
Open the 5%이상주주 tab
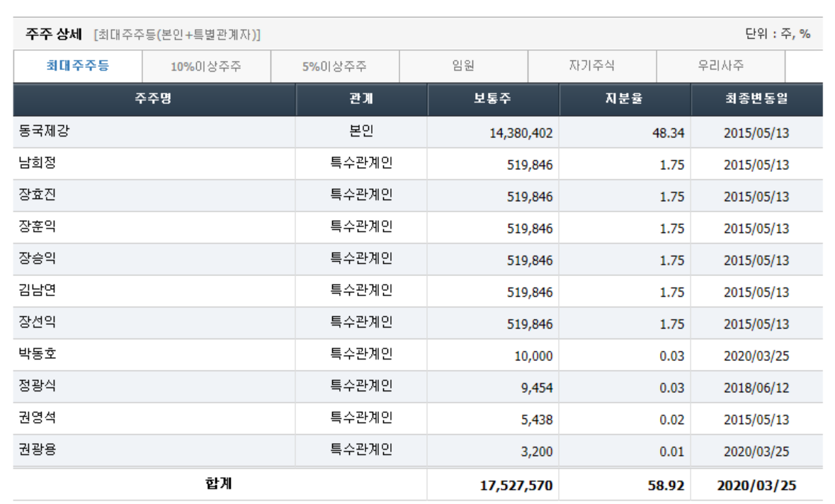[x=334, y=67]
